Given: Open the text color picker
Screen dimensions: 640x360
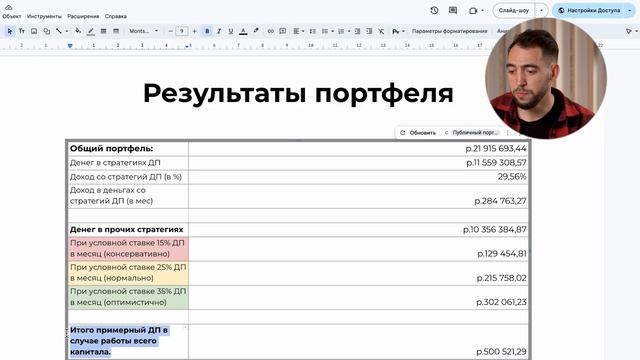Looking at the screenshot, I should click(x=243, y=31).
